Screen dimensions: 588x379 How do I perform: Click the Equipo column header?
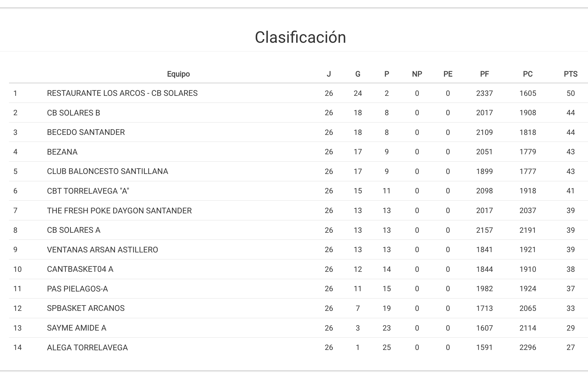pyautogui.click(x=178, y=74)
